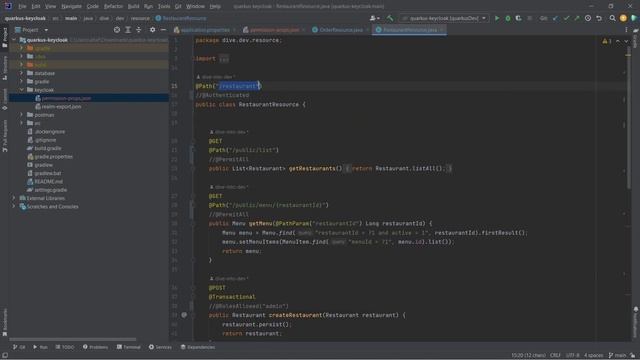Open the Navigate menu
640x360 pixels.
tap(71, 6)
